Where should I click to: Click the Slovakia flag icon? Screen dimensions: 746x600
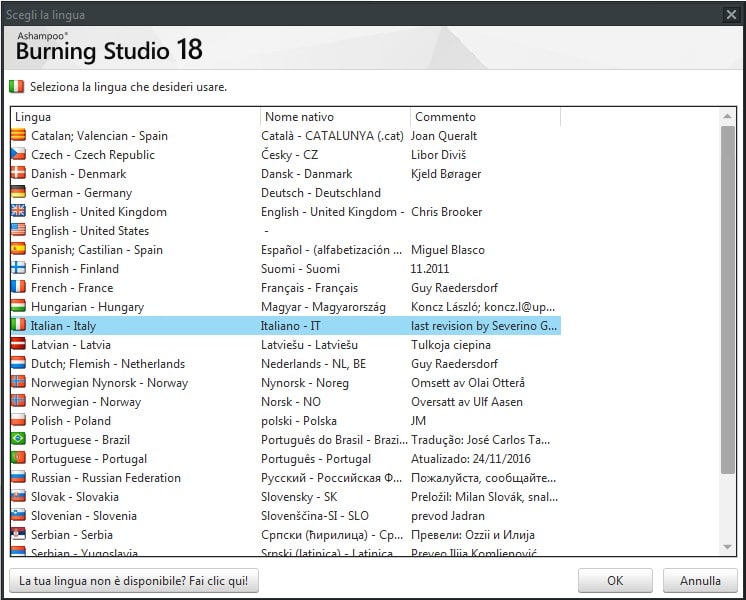19,497
